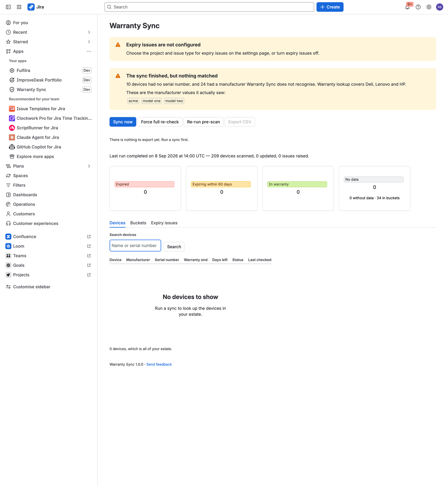
Task: Open the help question mark icon
Action: [x=418, y=7]
